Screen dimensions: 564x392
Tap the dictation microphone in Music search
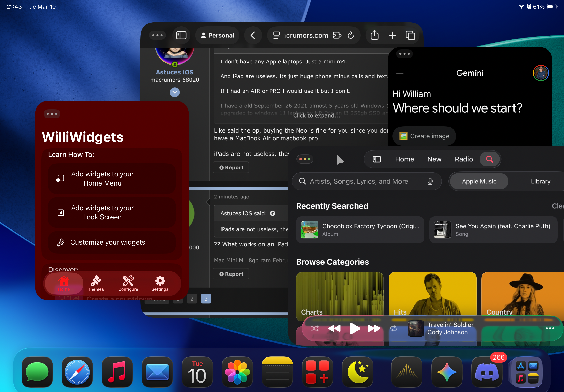(430, 181)
